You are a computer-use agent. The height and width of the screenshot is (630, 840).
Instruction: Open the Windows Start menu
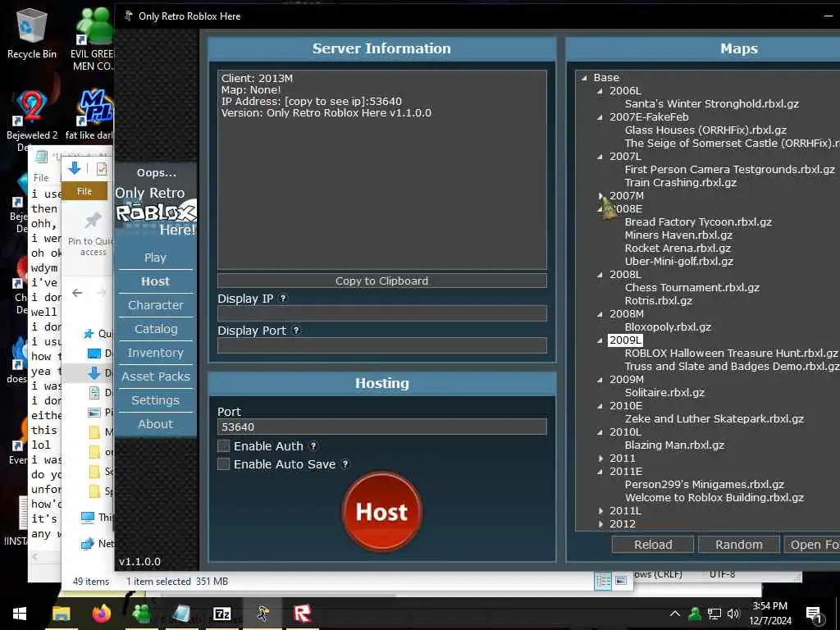click(20, 614)
